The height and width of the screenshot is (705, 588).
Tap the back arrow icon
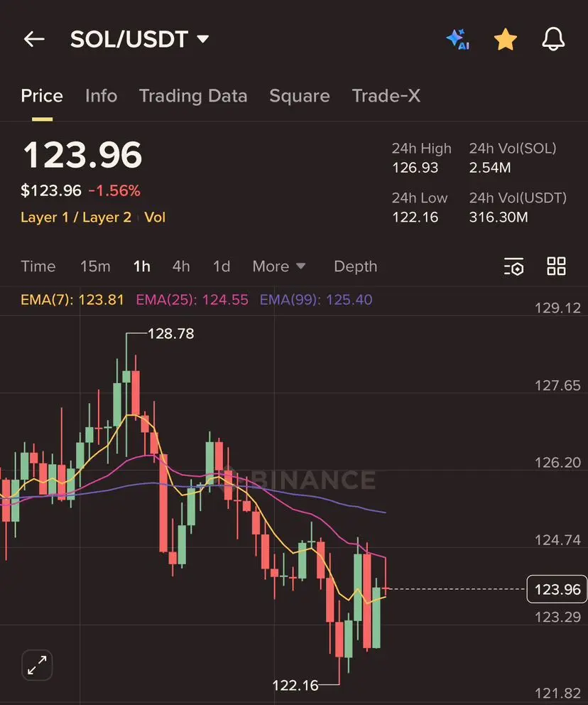pyautogui.click(x=34, y=40)
